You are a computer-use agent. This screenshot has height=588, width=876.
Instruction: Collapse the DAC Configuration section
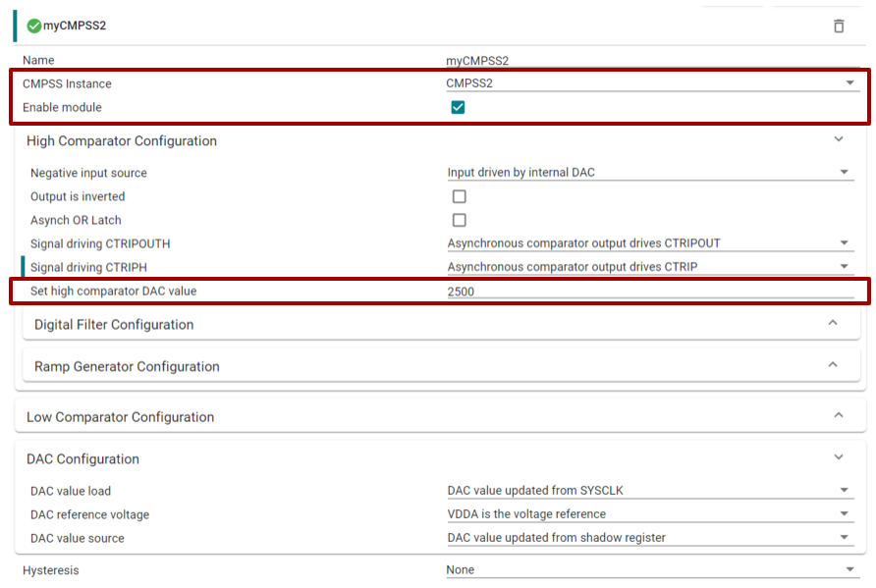(838, 458)
